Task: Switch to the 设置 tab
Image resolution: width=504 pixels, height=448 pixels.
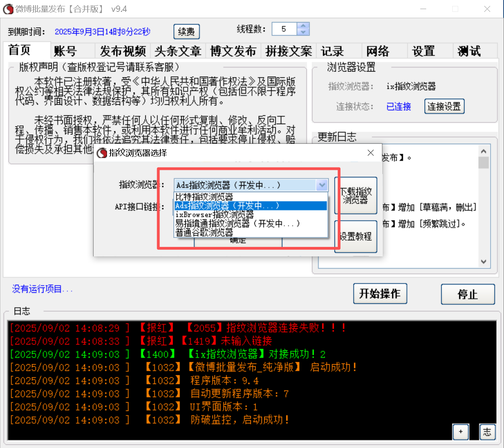Action: click(423, 51)
